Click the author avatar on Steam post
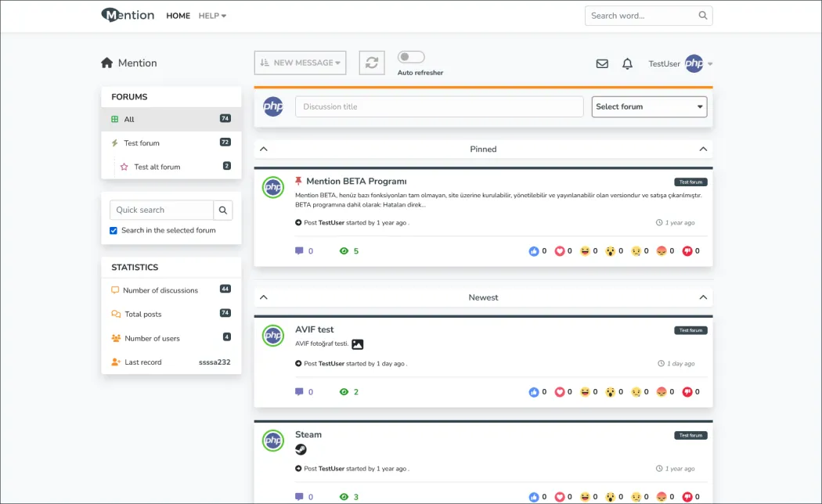This screenshot has width=822, height=504. [x=273, y=441]
